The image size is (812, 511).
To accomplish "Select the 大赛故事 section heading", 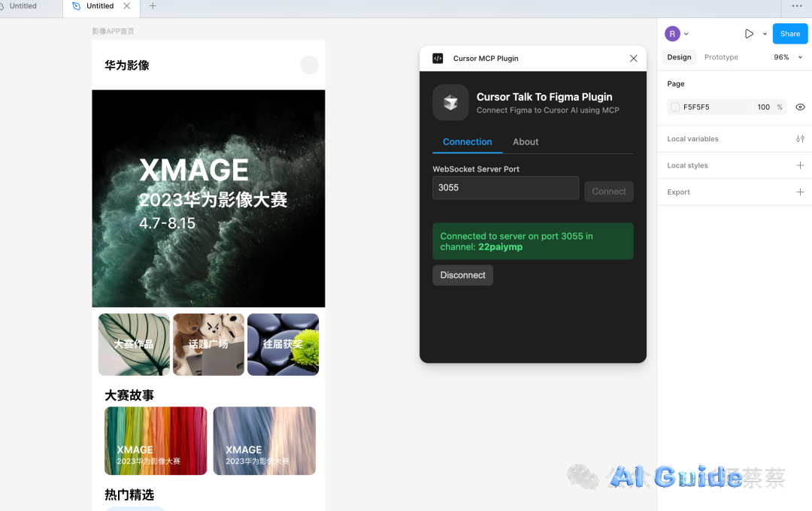I will point(129,395).
